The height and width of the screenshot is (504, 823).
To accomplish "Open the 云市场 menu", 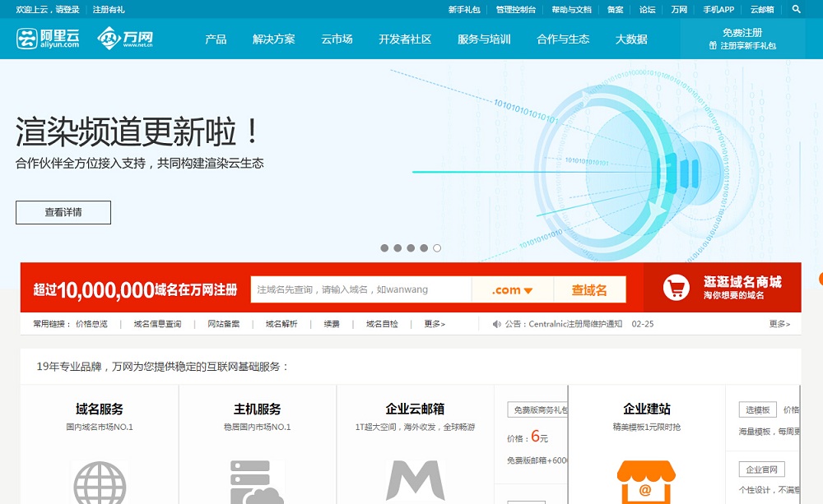I will [x=337, y=39].
